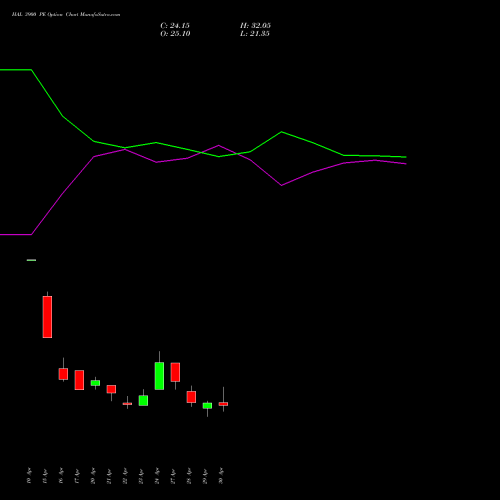The image size is (500, 500).
Task: Select the 10 Apr date label
Action: (x=29, y=476)
